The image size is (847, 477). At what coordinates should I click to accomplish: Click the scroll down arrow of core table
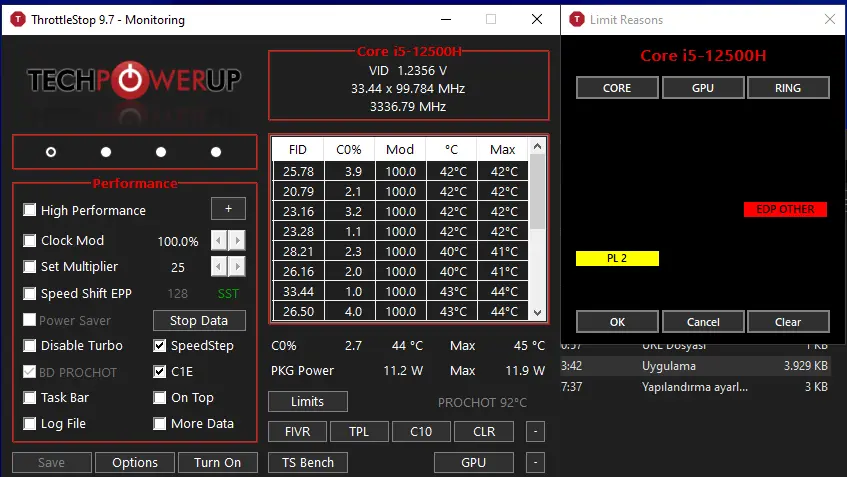(537, 312)
